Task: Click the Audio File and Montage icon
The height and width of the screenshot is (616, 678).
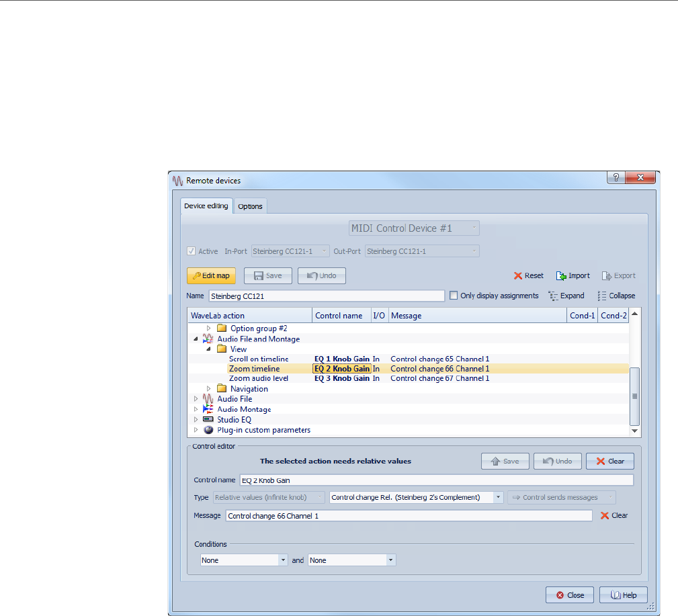Action: tap(208, 339)
